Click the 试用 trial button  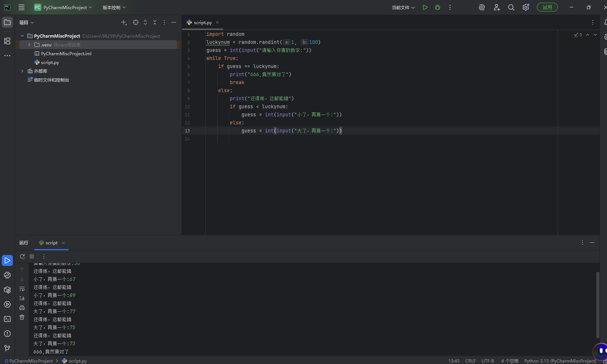click(x=547, y=7)
